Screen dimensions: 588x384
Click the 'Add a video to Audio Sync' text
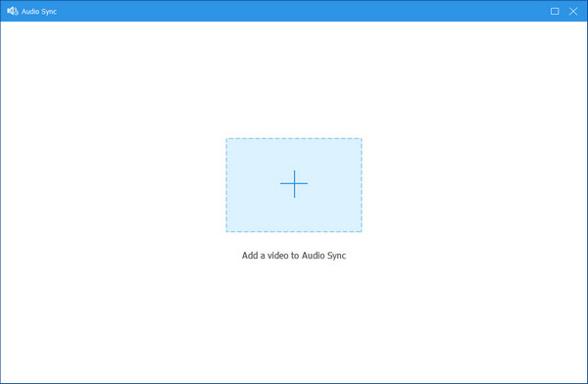[x=294, y=256]
